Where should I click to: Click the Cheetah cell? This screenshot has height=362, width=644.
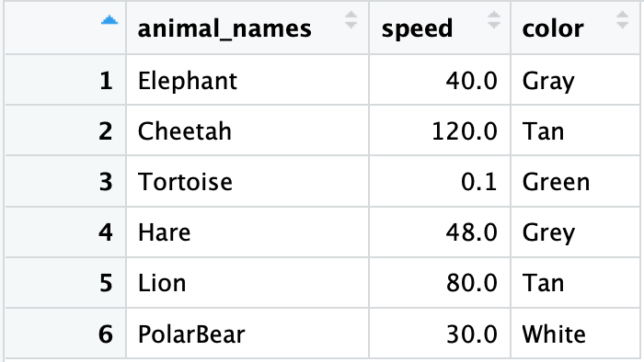(x=247, y=130)
